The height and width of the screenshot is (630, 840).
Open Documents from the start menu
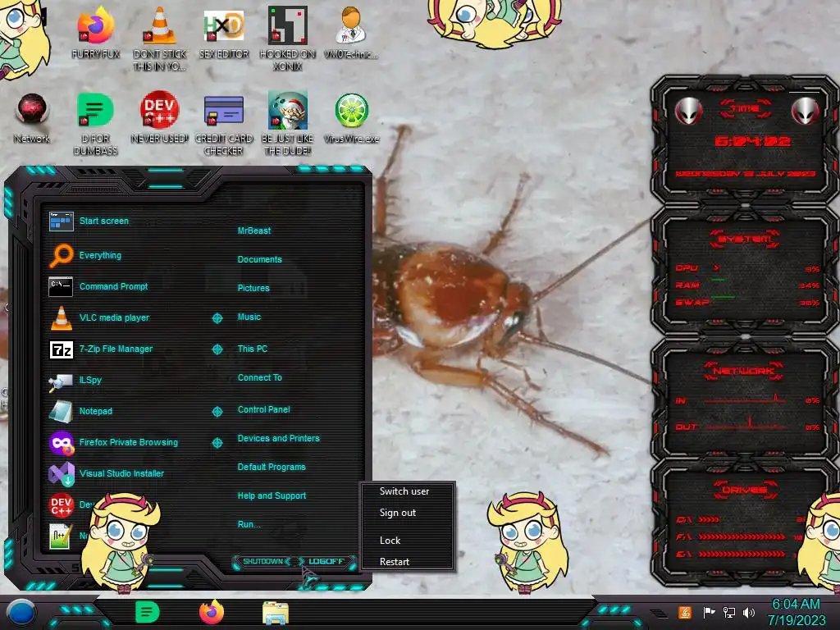[260, 259]
